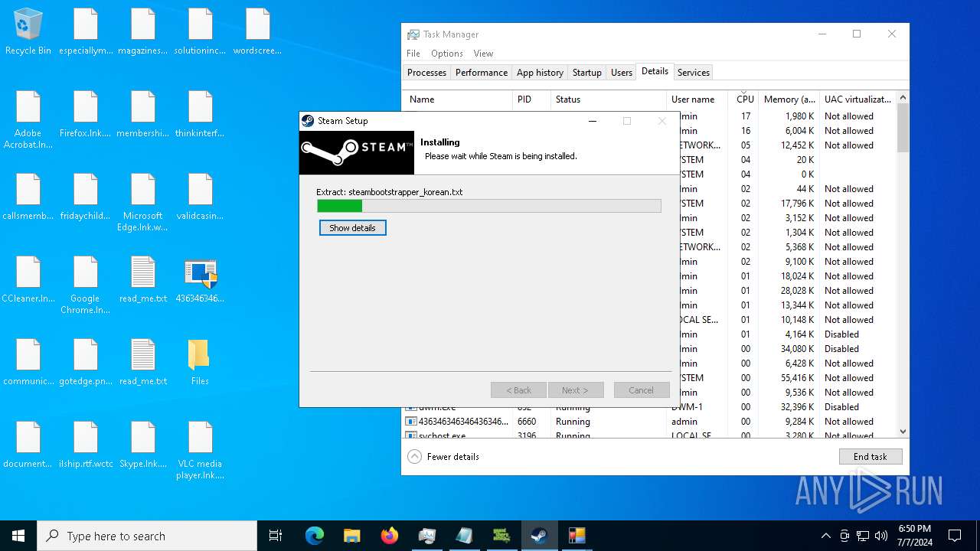Viewport: 980px width, 551px height.
Task: Collapse Task Manager with Fewer details
Action: coord(443,457)
